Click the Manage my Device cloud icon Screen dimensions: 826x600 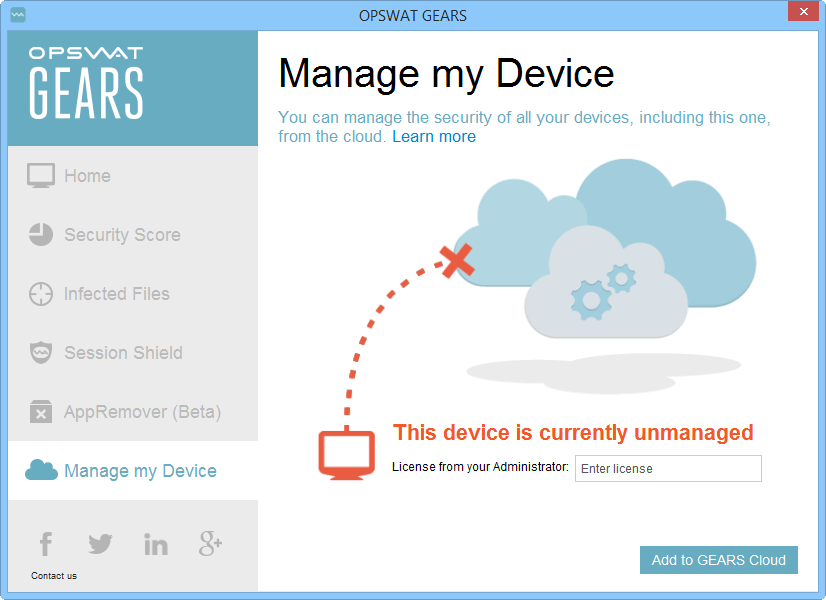41,470
